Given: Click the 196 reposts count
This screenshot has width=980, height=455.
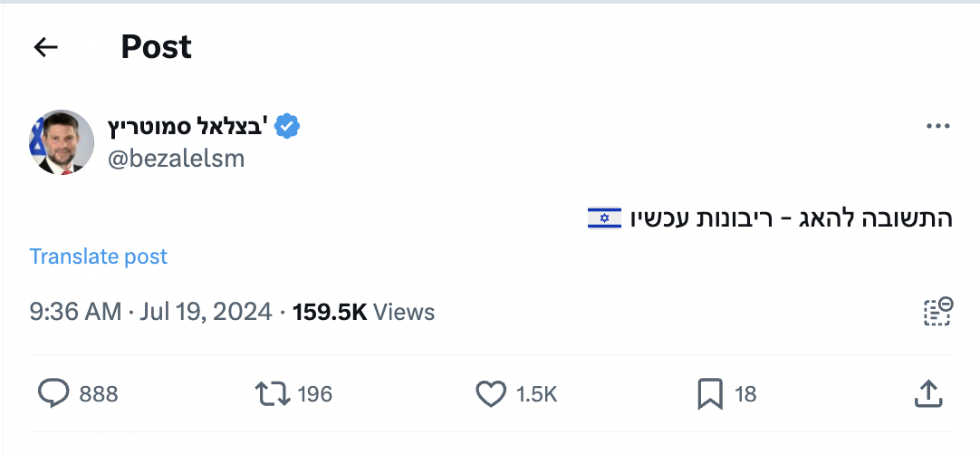Looking at the screenshot, I should click(314, 394).
